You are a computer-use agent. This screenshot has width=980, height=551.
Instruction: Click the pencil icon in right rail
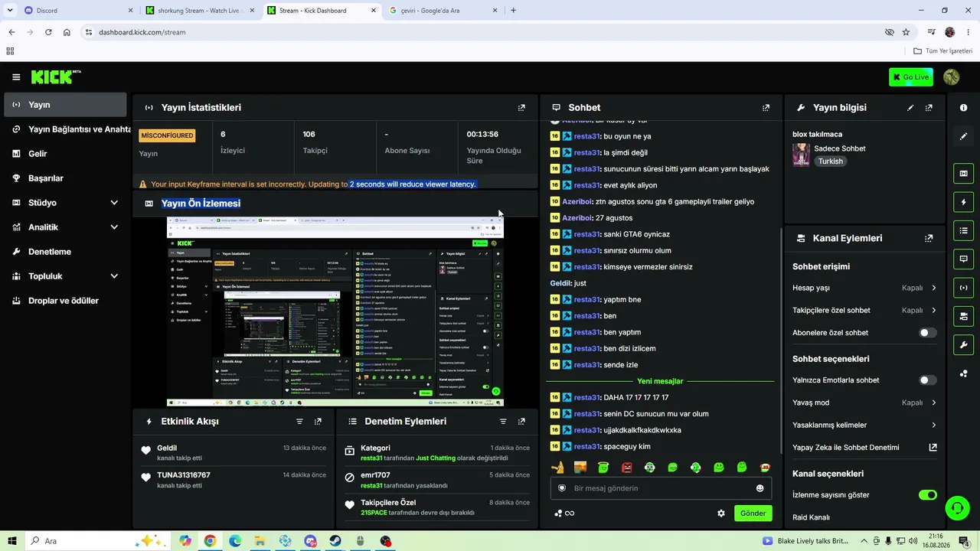click(x=963, y=136)
